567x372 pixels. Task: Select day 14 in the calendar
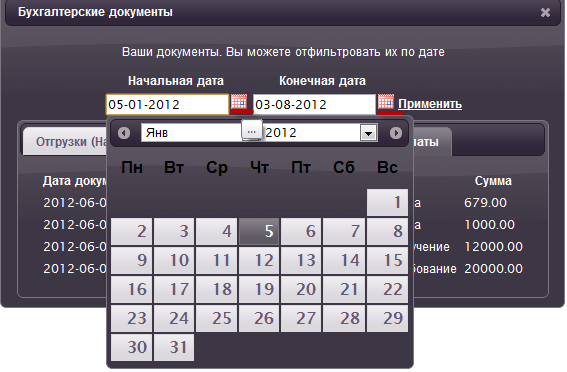[x=344, y=260]
